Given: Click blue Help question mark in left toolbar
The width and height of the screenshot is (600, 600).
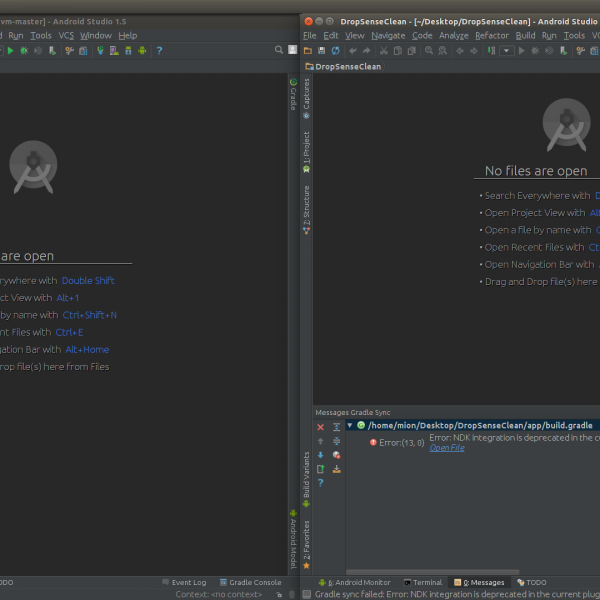Looking at the screenshot, I should (160, 51).
